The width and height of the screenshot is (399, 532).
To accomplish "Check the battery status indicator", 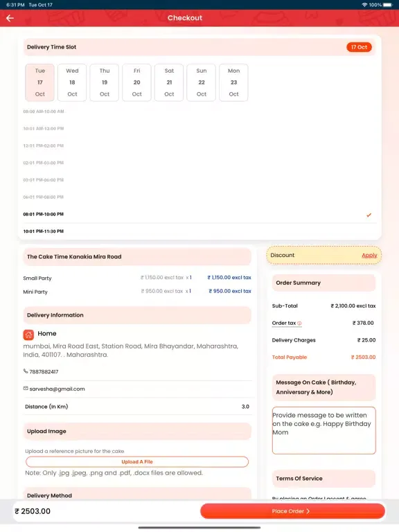I will [x=387, y=5].
